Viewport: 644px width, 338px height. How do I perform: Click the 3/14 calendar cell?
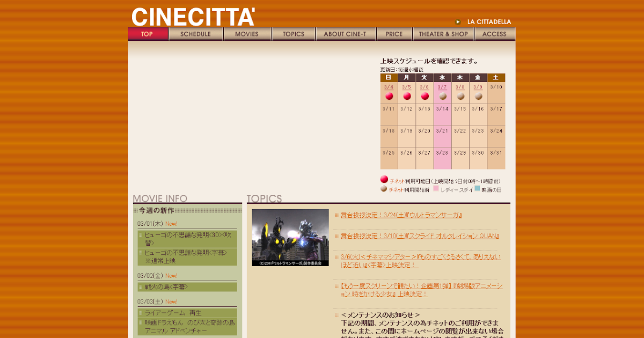442,115
